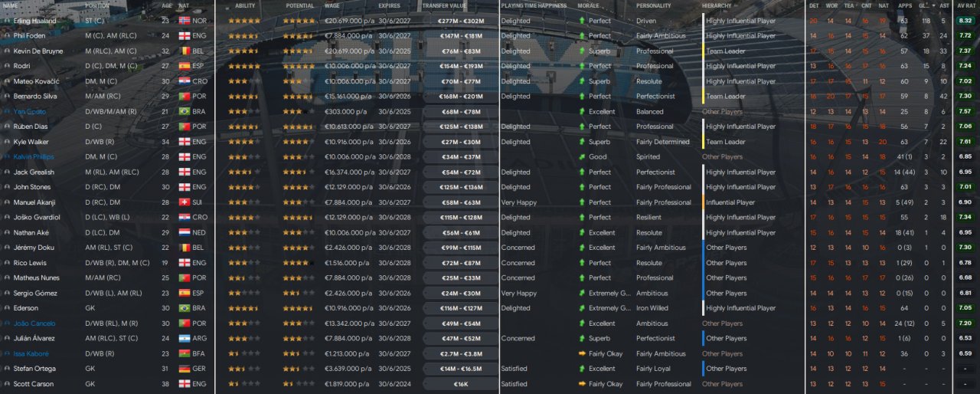Click the potential stars for Joško Gvardiol
The height and width of the screenshot is (394, 980).
tap(297, 218)
